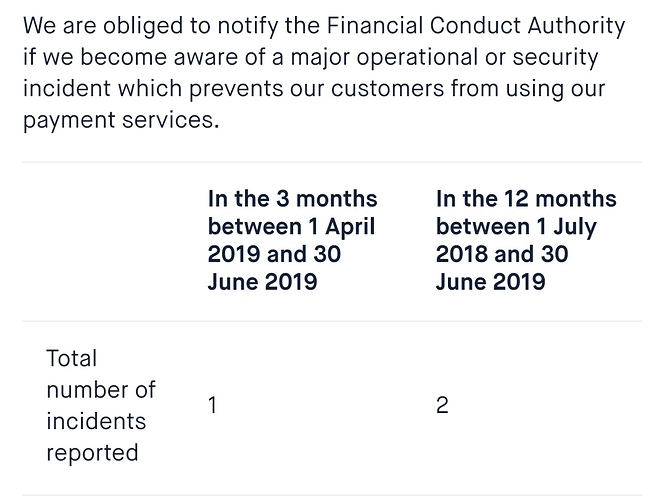Image resolution: width=665 pixels, height=500 pixels.
Task: Click the 'Financial Conduct Authority' text
Action: (x=476, y=25)
